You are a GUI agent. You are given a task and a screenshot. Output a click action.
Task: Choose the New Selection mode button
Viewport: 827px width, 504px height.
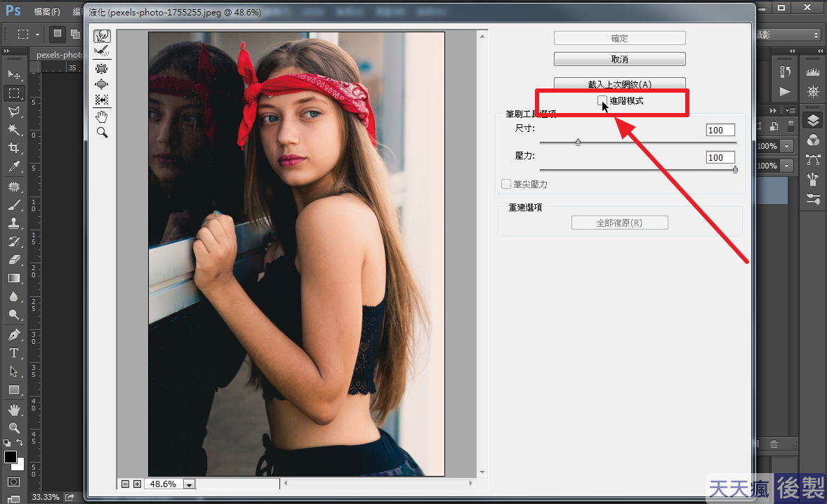pyautogui.click(x=58, y=34)
